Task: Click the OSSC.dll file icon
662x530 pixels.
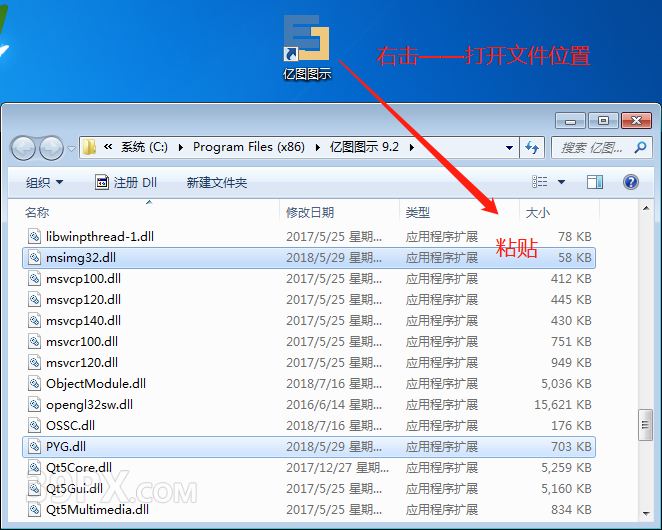Action: coord(35,426)
